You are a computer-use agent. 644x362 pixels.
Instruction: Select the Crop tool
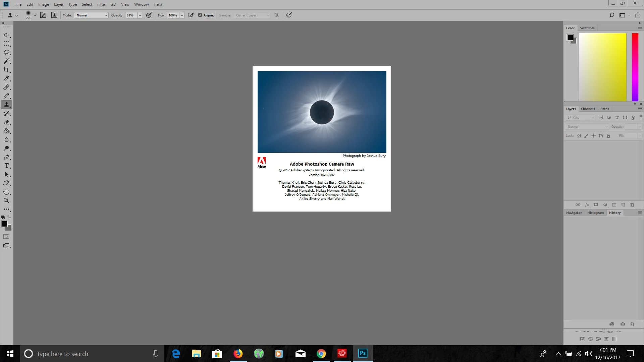click(6, 70)
